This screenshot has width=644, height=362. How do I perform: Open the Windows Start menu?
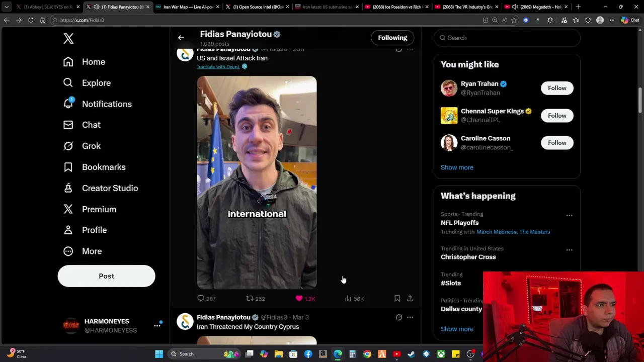tap(159, 354)
